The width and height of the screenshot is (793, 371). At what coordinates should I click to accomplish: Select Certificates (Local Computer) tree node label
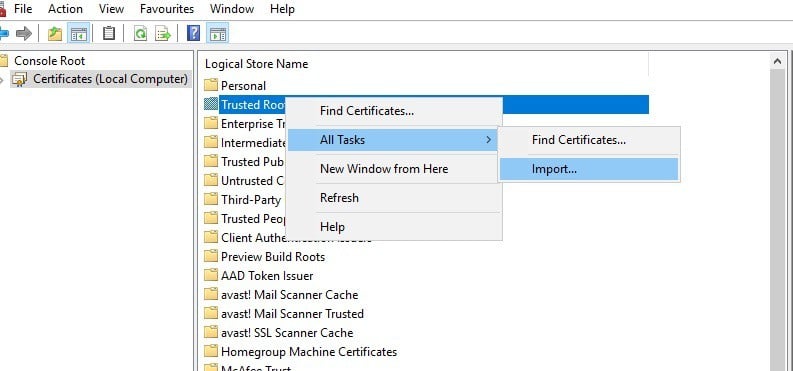(110, 79)
